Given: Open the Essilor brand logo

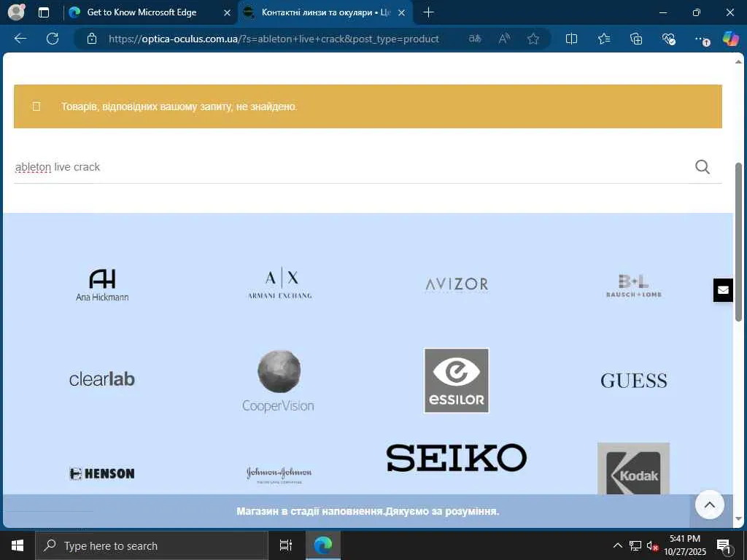Looking at the screenshot, I should [457, 381].
